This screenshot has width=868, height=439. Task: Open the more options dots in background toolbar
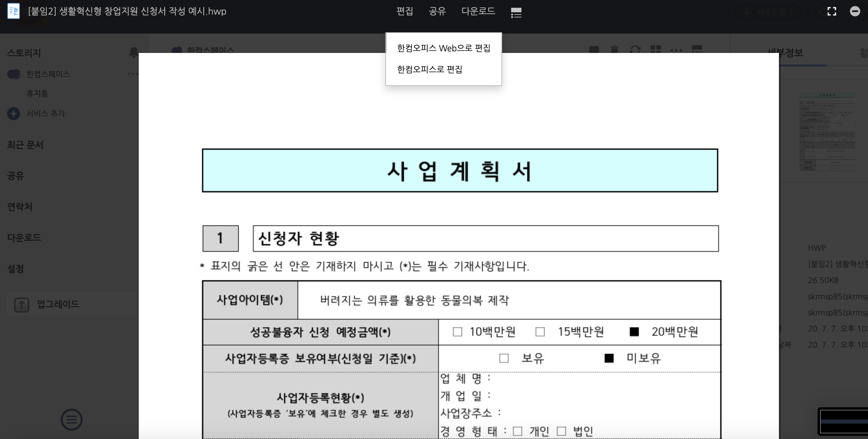click(676, 50)
